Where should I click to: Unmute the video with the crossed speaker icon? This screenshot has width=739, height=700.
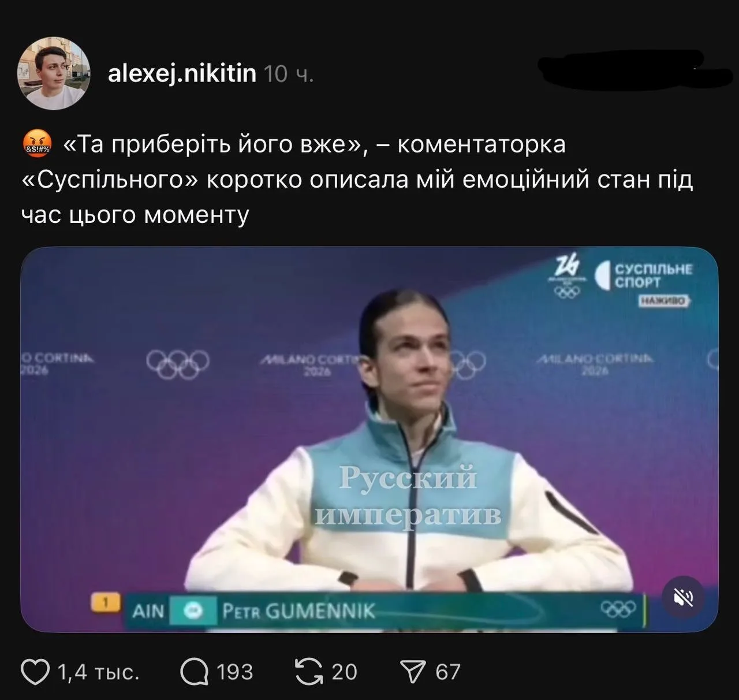pos(685,598)
